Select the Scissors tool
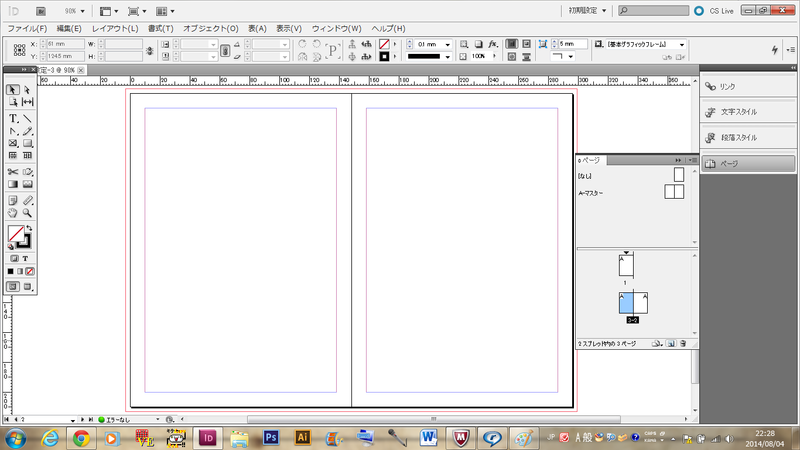Viewport: 800px width, 450px height. coord(13,172)
